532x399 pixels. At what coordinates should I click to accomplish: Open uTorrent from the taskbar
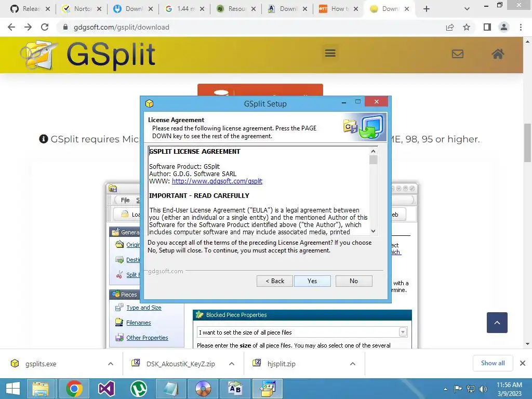[x=138, y=389]
